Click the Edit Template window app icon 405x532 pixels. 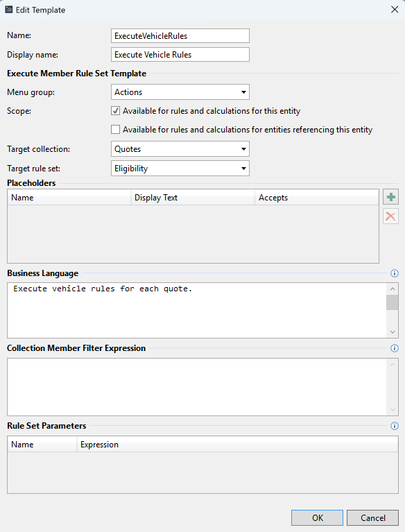tap(9, 10)
